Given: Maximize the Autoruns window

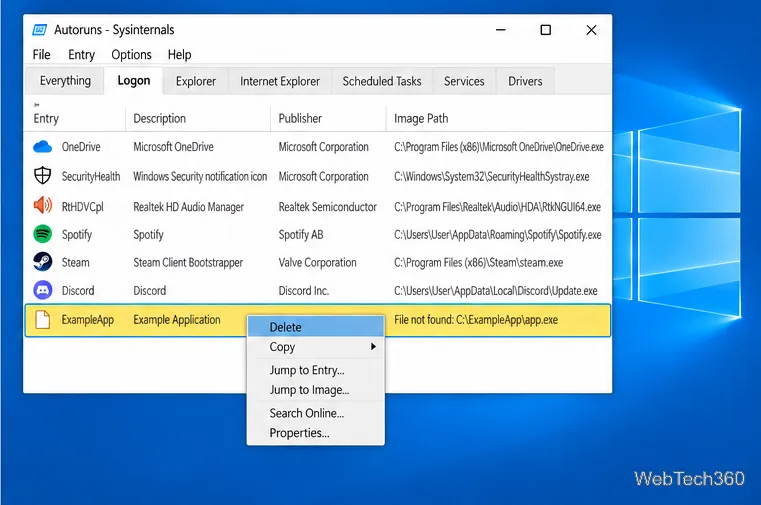Looking at the screenshot, I should (546, 30).
